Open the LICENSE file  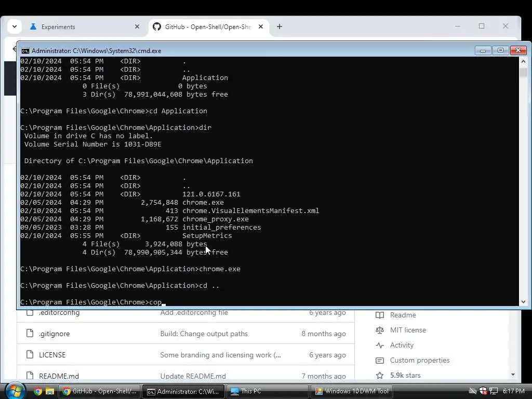pyautogui.click(x=52, y=355)
